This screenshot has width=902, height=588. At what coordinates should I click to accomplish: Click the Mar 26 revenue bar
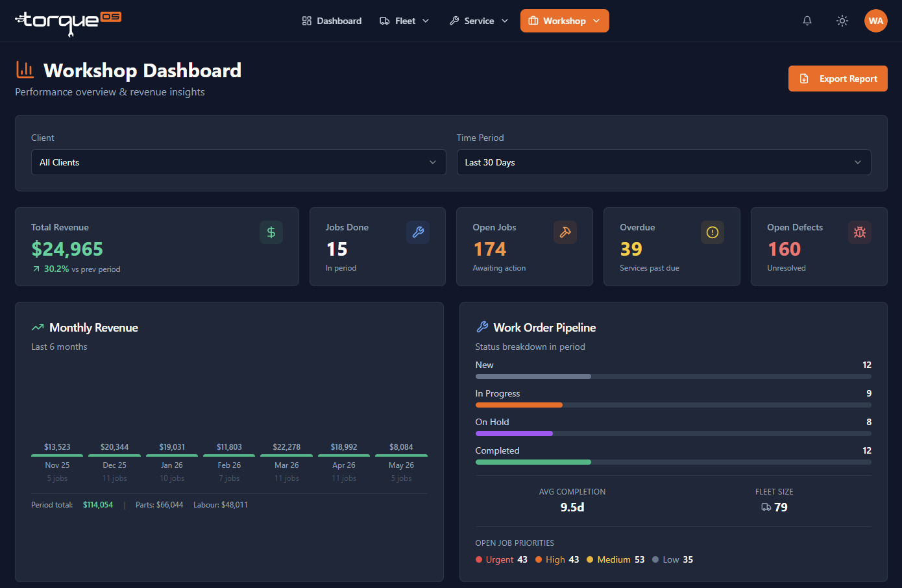tap(286, 456)
